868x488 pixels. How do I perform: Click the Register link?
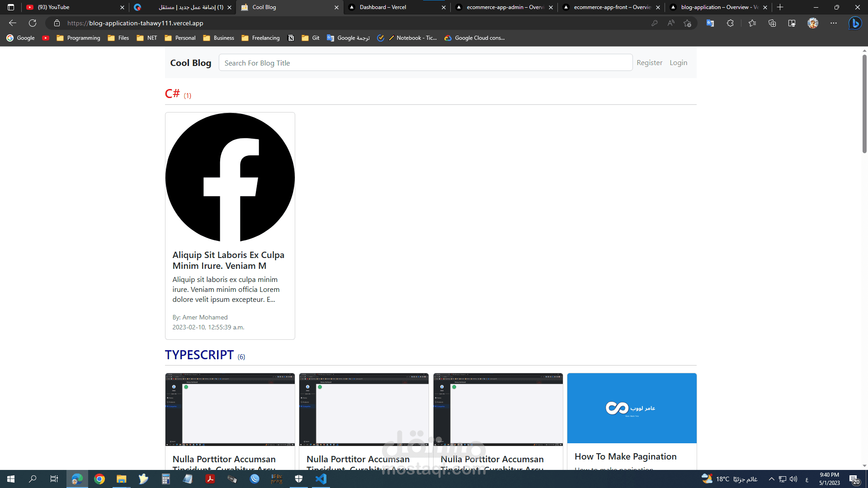[649, 63]
